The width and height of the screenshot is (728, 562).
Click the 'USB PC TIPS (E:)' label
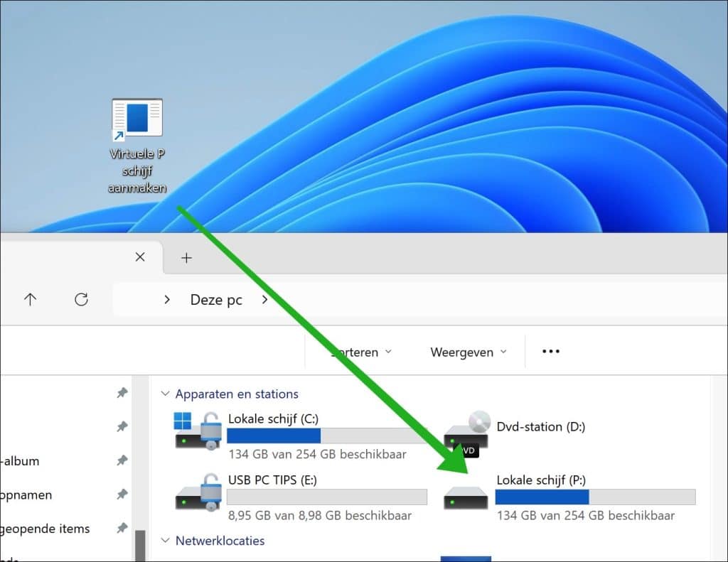tap(272, 480)
